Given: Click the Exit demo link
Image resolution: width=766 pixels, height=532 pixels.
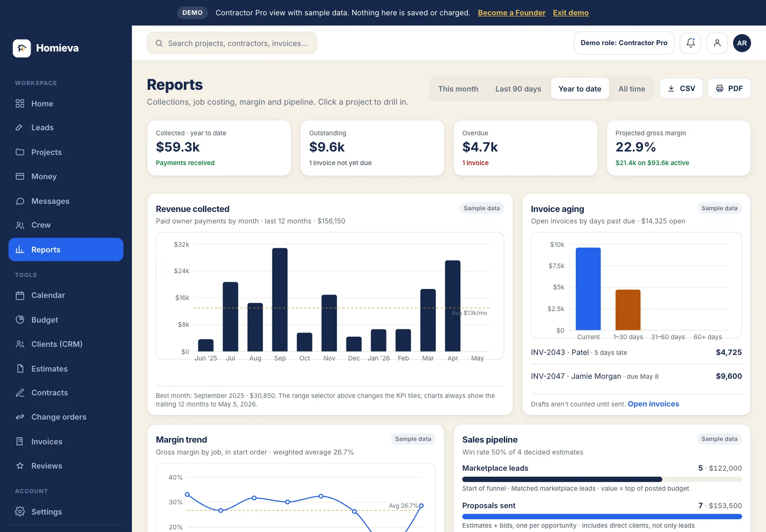Looking at the screenshot, I should tap(571, 13).
